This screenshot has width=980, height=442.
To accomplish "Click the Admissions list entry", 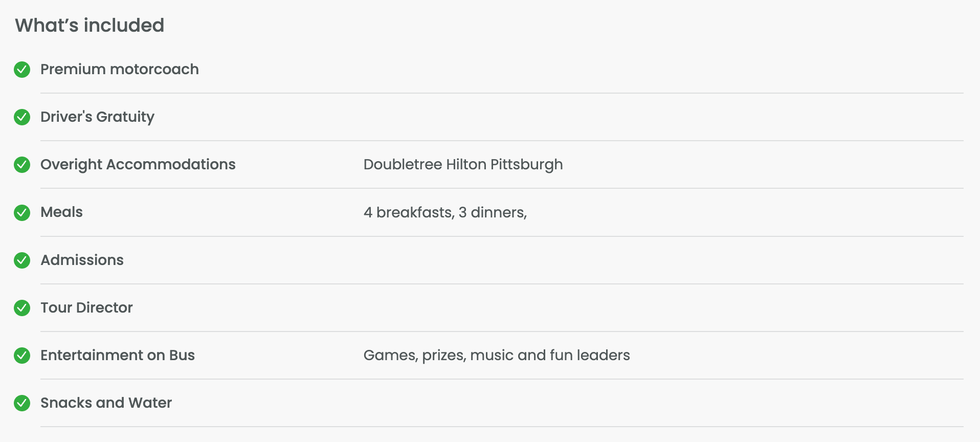I will pyautogui.click(x=82, y=260).
